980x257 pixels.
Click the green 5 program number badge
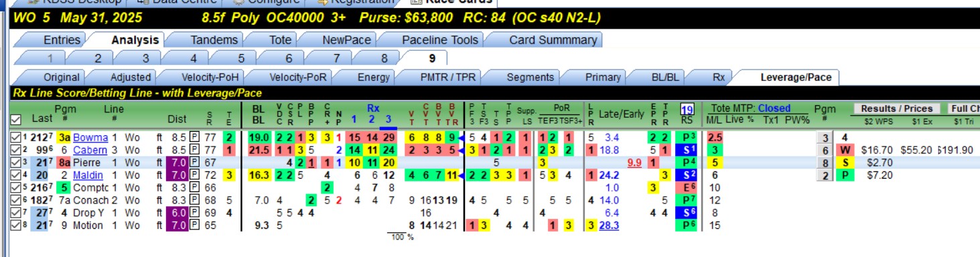tap(64, 187)
